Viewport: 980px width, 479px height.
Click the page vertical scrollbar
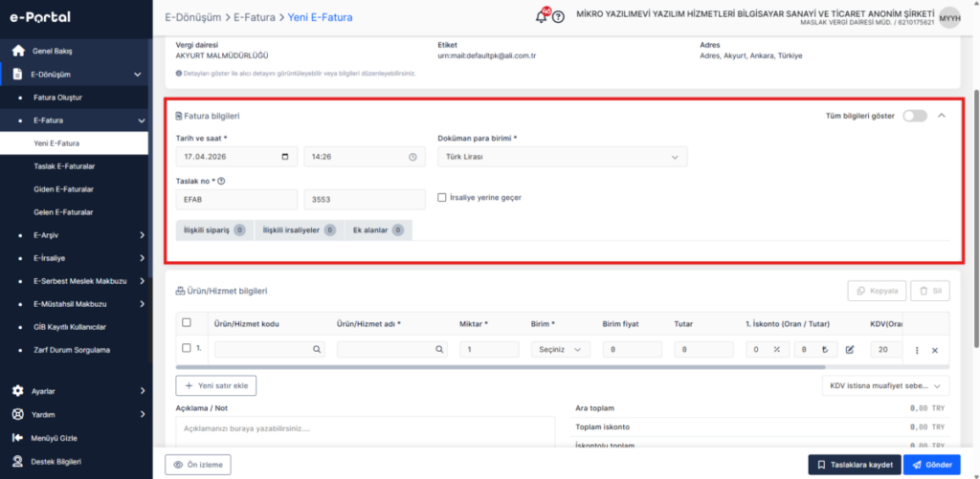[x=975, y=219]
